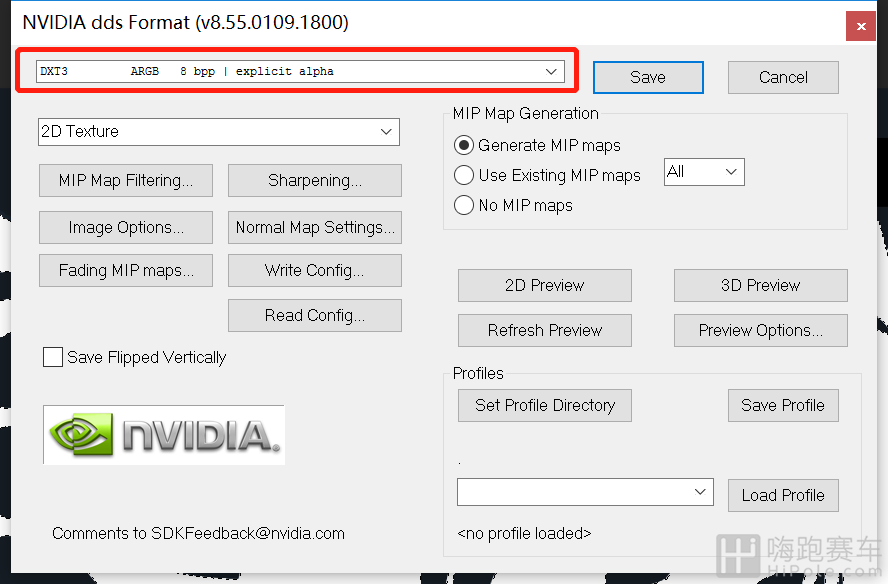Expand the 2D Texture type dropdown
This screenshot has width=888, height=584.
coord(219,131)
